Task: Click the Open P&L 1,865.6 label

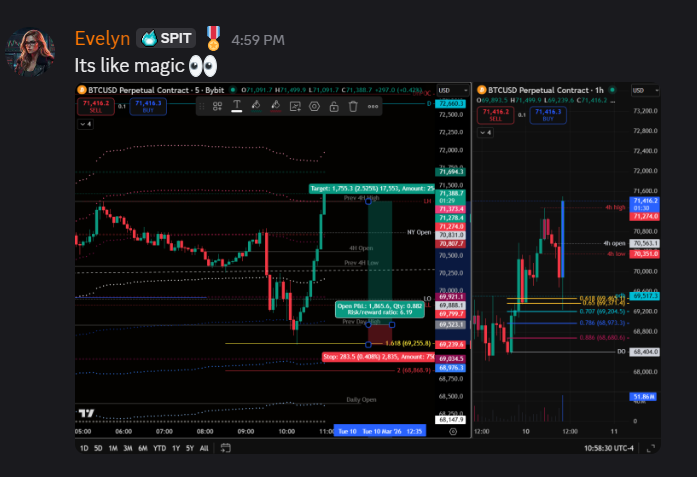Action: 380,309
